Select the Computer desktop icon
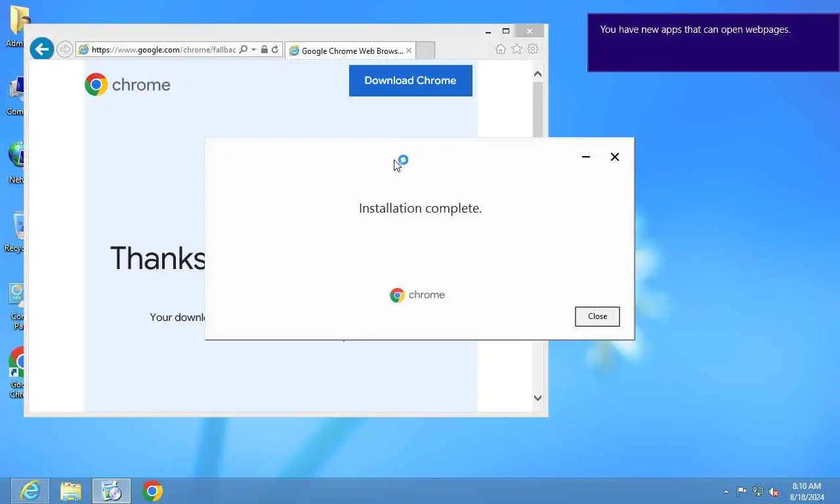This screenshot has height=504, width=840. pos(16,96)
